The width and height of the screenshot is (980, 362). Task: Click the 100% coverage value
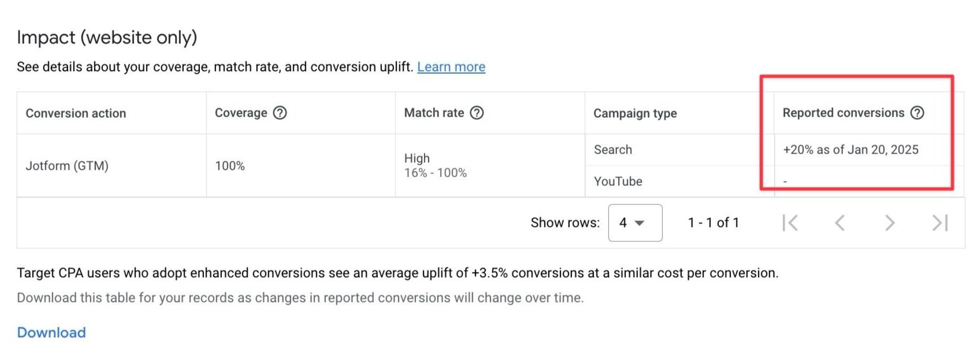[x=230, y=166]
